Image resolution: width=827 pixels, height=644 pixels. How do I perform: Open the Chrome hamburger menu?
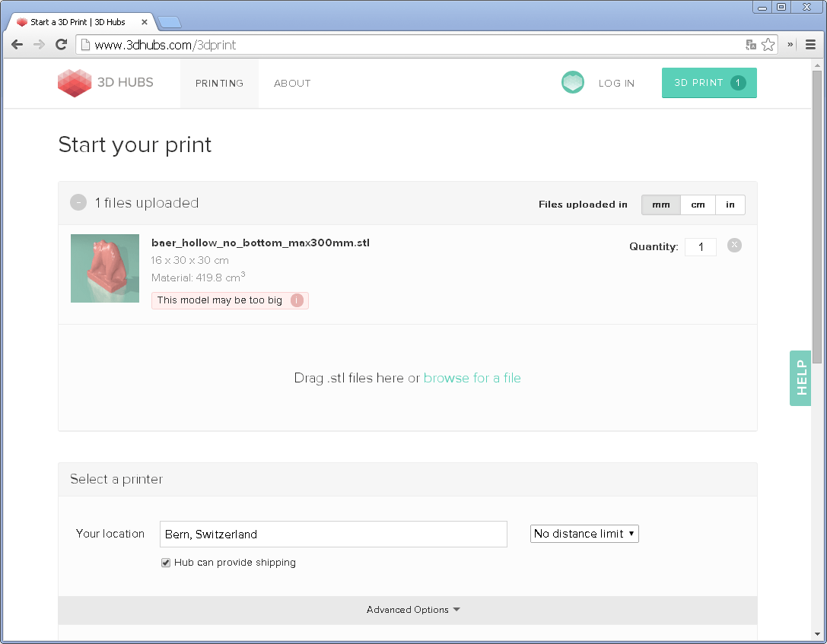coord(811,45)
